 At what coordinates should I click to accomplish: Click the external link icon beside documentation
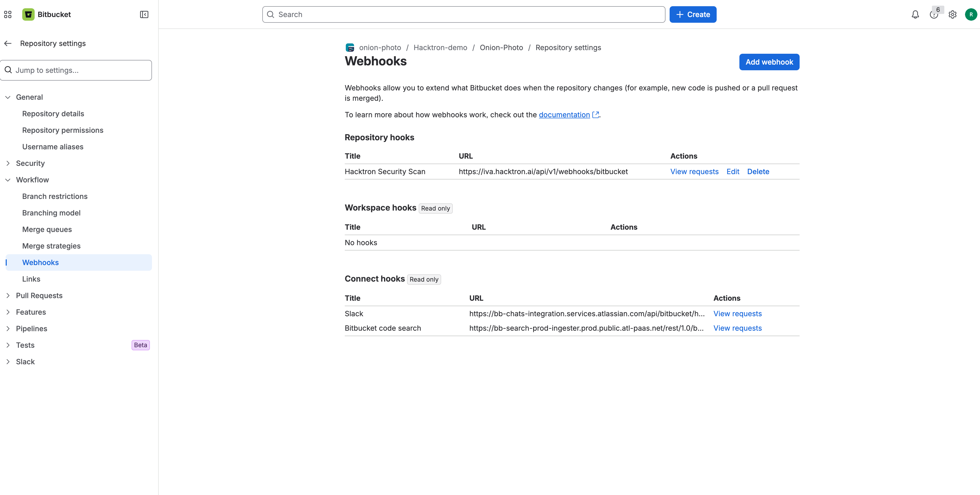tap(596, 115)
